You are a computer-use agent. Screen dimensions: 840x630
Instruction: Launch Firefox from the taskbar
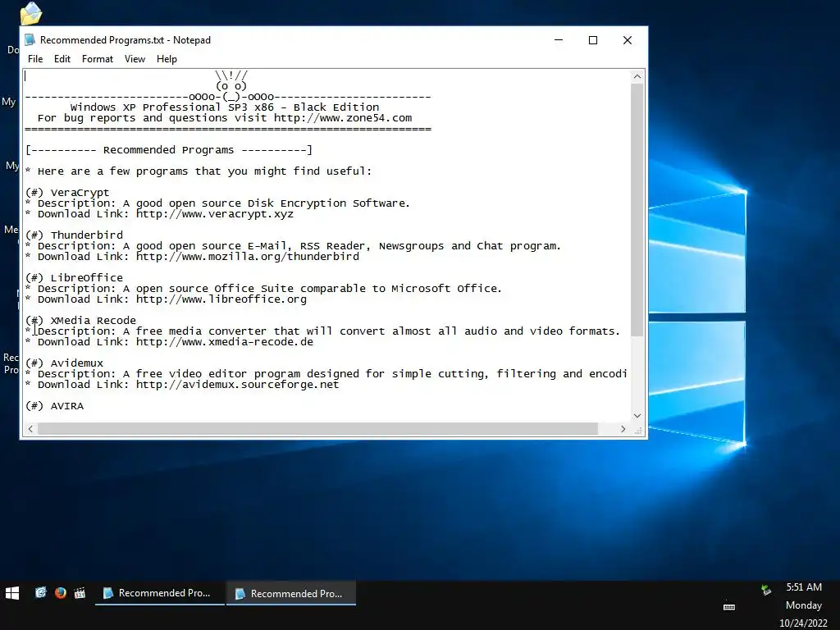click(x=60, y=592)
